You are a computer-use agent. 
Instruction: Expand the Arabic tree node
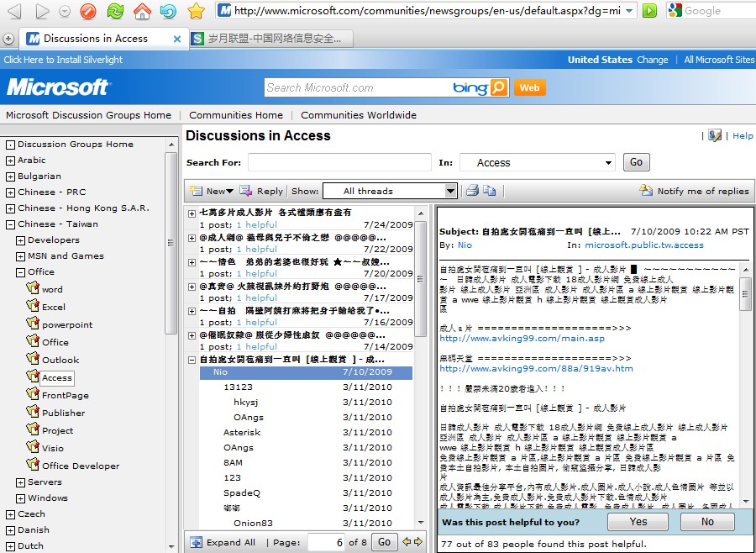tap(10, 161)
